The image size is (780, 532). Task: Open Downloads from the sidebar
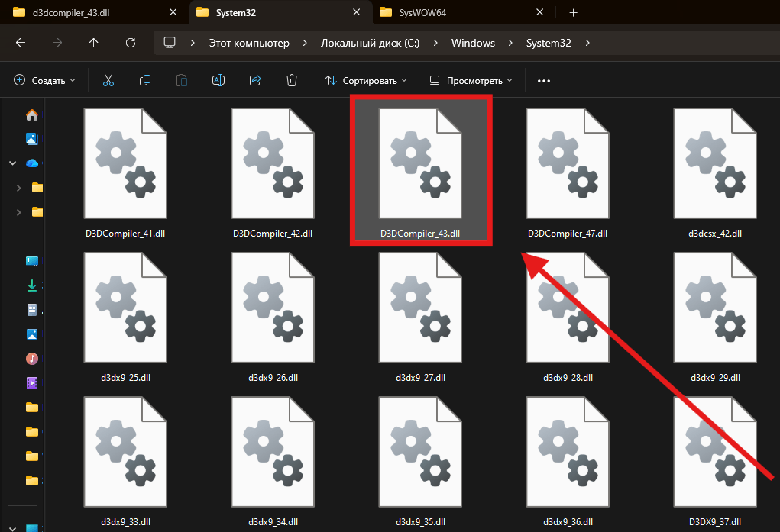(32, 285)
